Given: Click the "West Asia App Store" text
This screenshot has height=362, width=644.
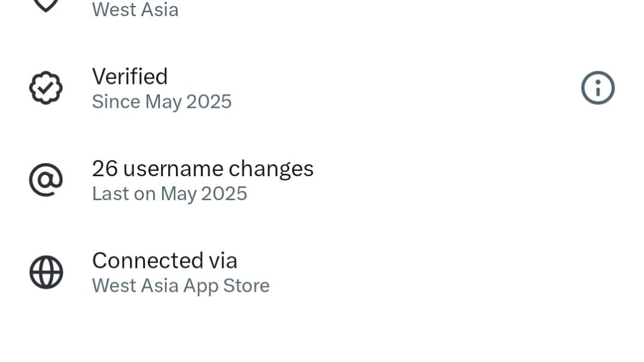Looking at the screenshot, I should point(181,285).
